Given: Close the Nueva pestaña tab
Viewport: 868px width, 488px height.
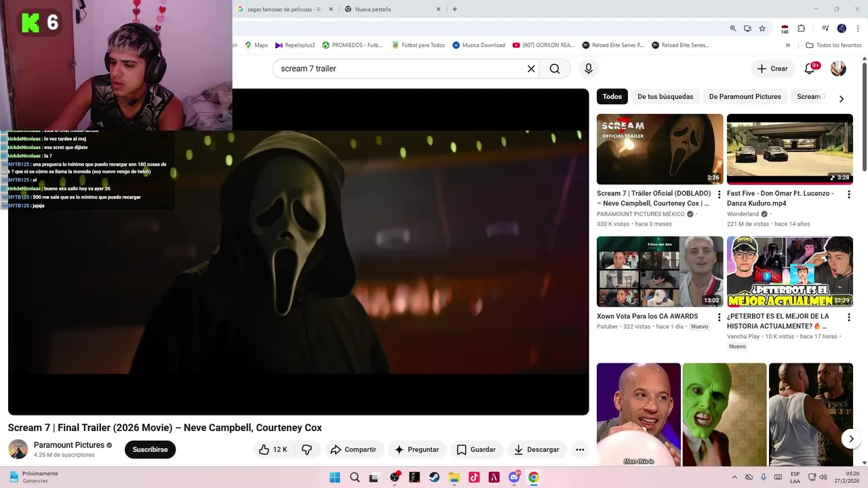Looking at the screenshot, I should point(438,9).
